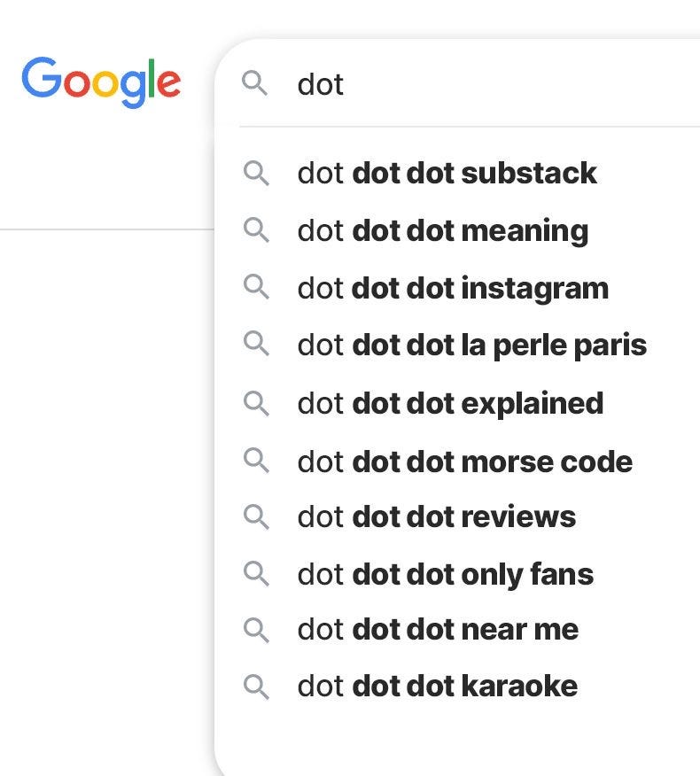Click the magnifier icon in the search box

[x=255, y=84]
